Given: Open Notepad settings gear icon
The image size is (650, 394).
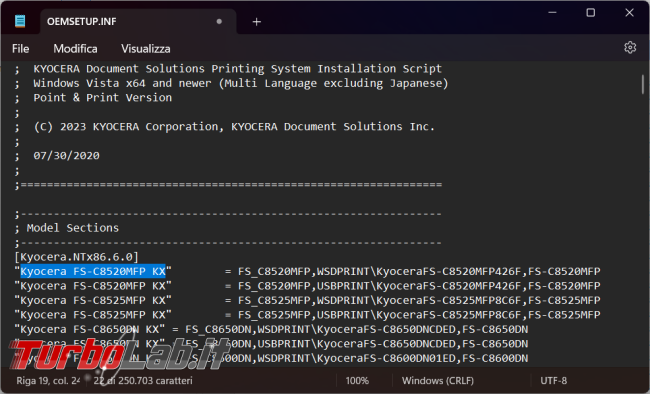Looking at the screenshot, I should pyautogui.click(x=630, y=48).
